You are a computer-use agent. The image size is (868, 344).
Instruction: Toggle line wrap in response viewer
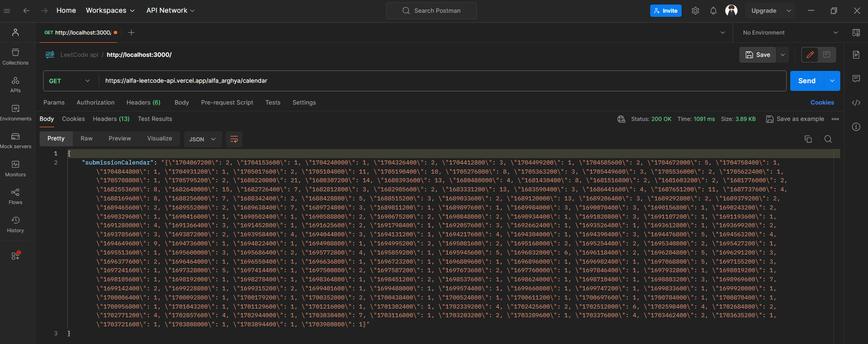[234, 139]
